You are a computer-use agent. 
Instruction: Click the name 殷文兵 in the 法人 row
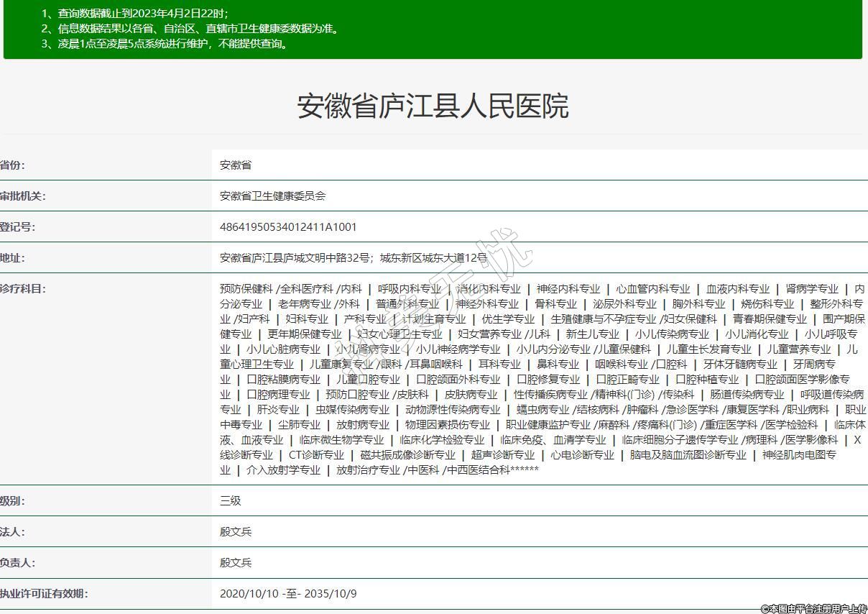pos(236,532)
